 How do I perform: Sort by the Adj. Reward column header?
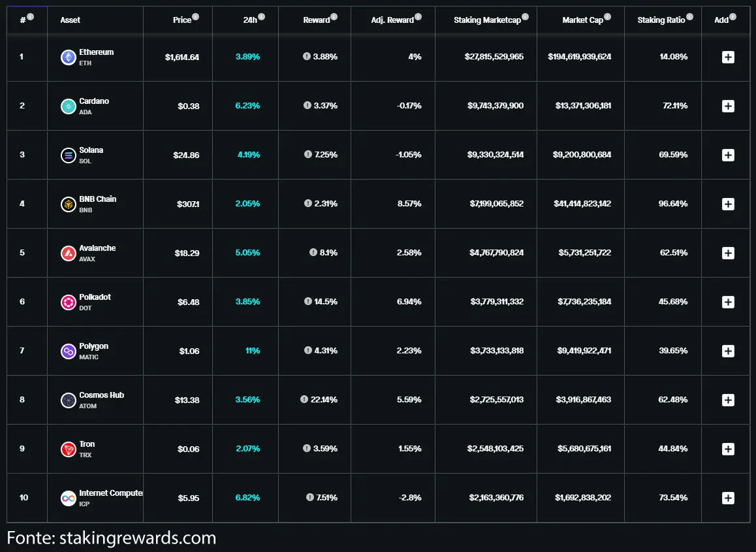point(392,20)
